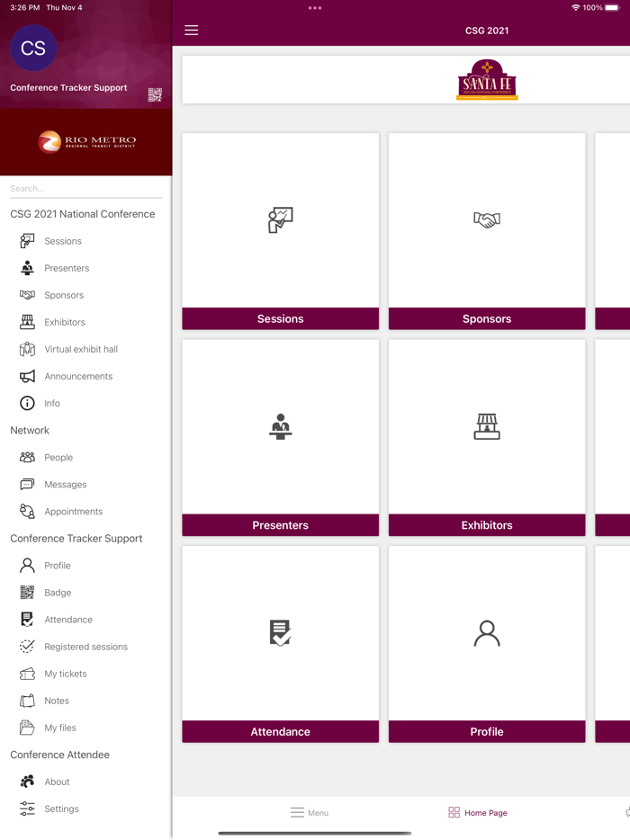Select the Messages menu entry text
630x840 pixels.
(x=66, y=484)
